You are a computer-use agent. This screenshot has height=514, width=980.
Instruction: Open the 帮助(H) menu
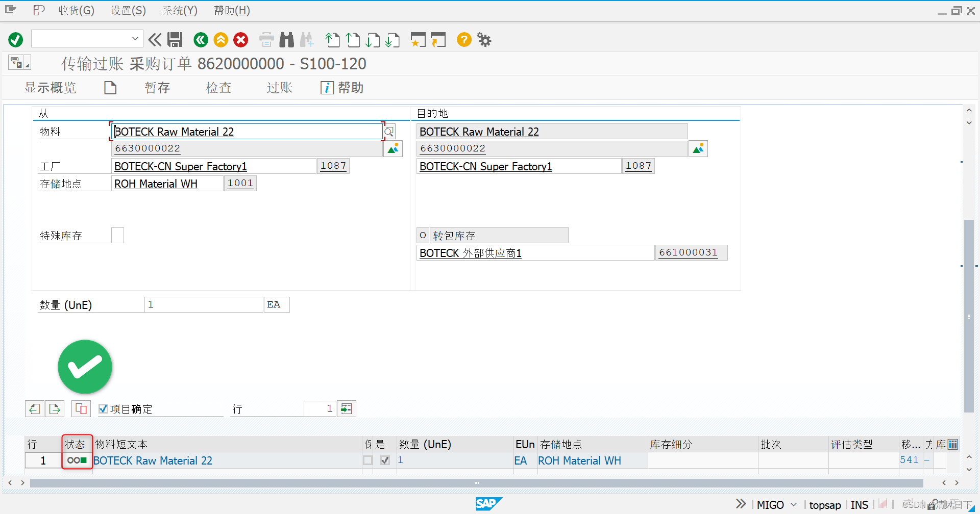(x=232, y=11)
